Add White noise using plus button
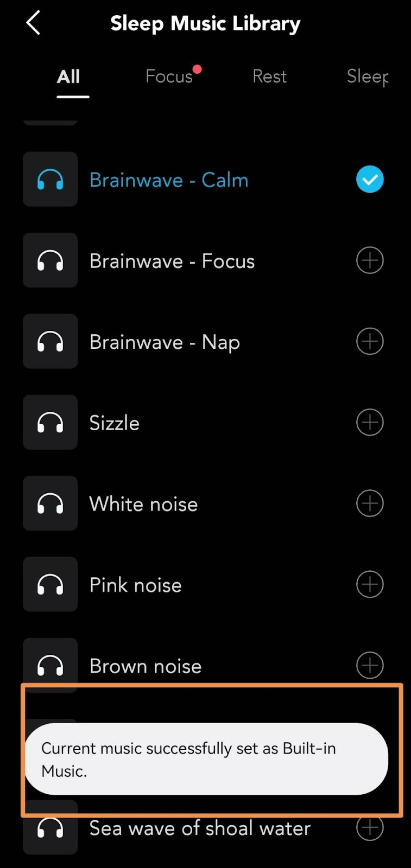 pyautogui.click(x=370, y=503)
